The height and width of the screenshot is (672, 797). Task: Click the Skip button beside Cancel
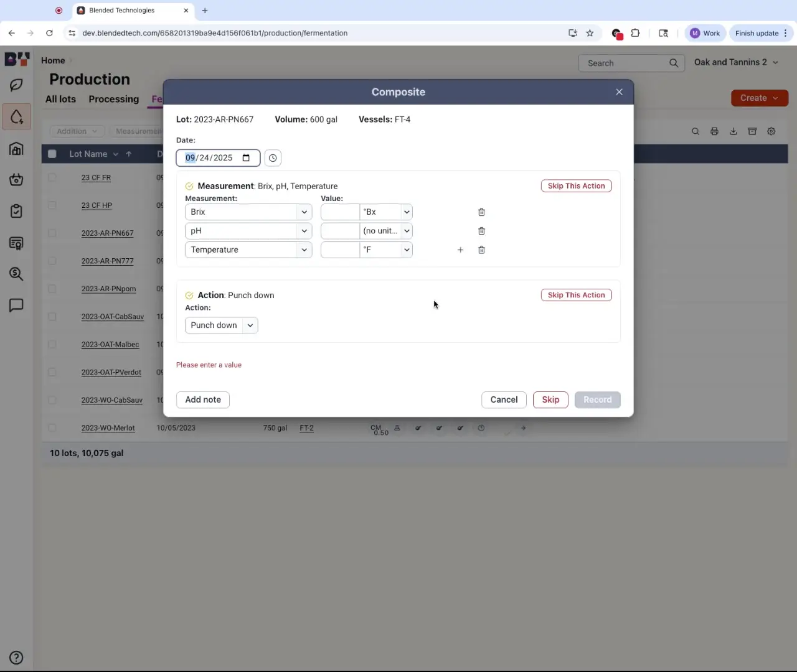tap(550, 399)
